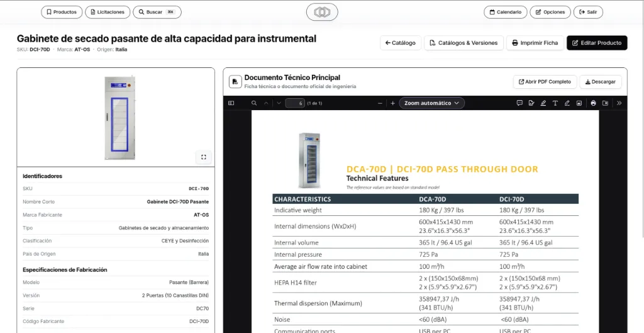Open the Calendario page
This screenshot has height=333, width=644.
click(505, 13)
